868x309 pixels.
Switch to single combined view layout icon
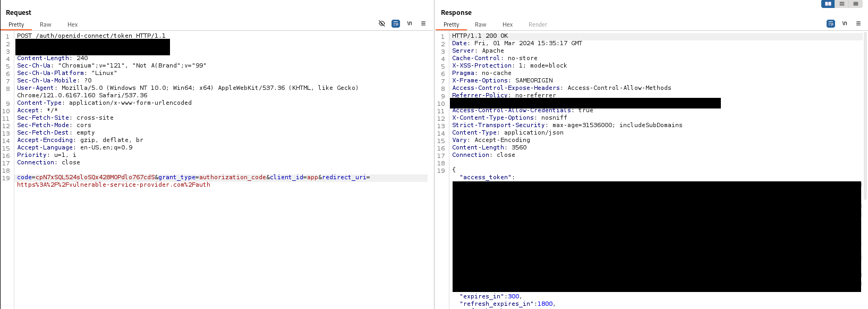(x=856, y=4)
